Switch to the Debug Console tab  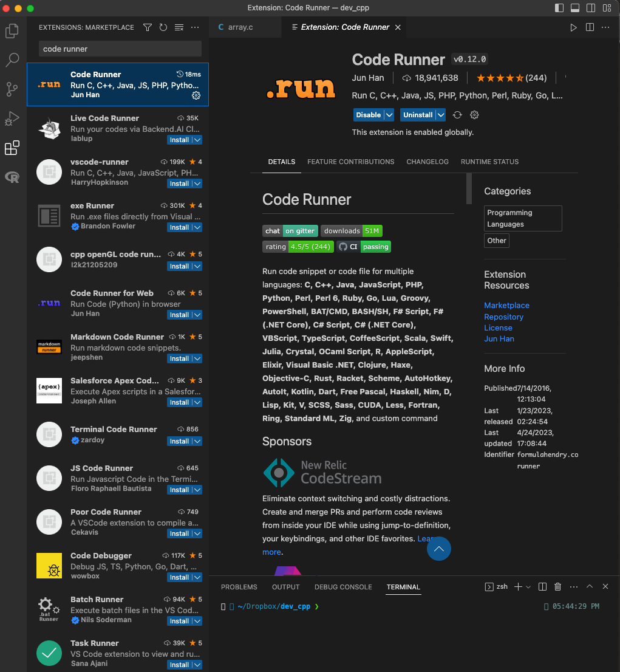point(343,587)
